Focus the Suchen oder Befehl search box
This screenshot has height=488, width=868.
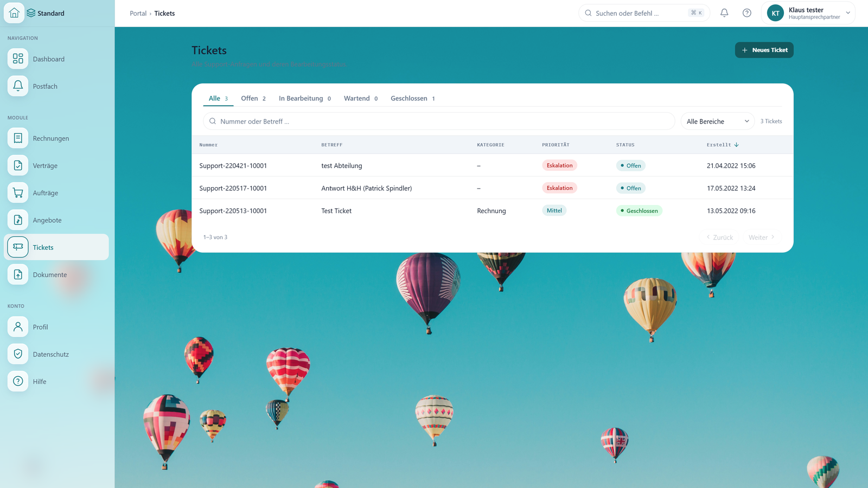[644, 13]
